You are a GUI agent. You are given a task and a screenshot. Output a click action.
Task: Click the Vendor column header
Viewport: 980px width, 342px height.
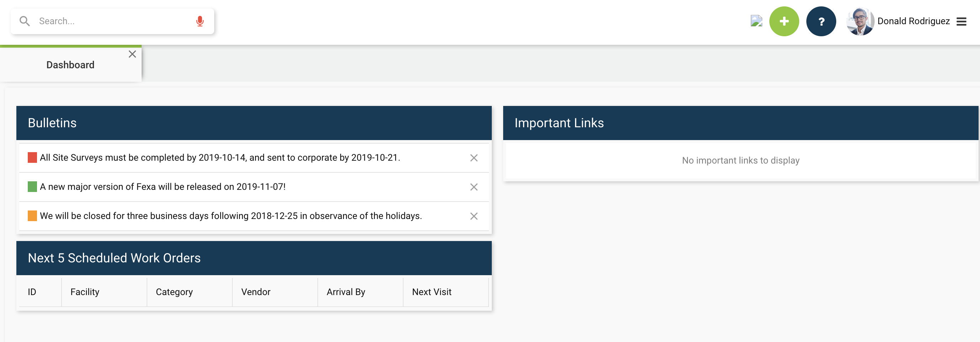click(x=255, y=292)
